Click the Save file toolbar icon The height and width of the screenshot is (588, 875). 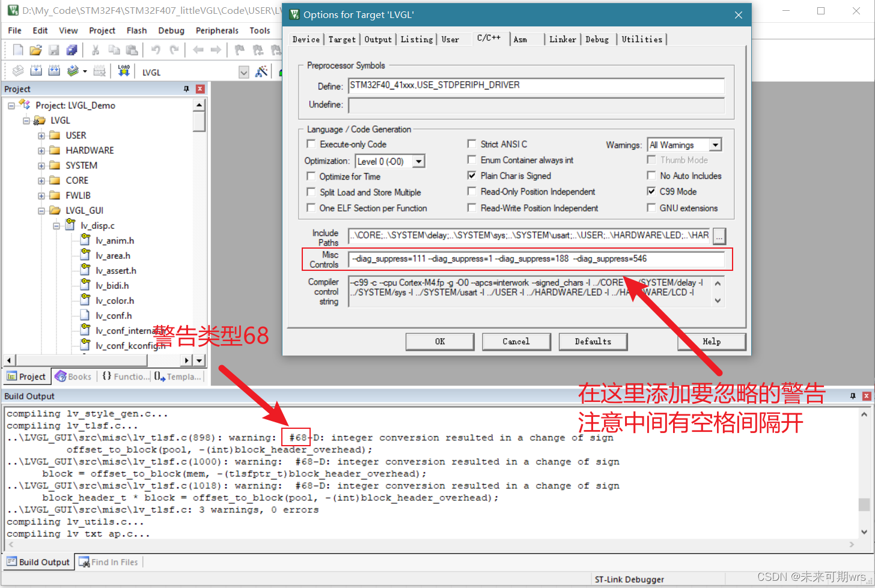54,50
